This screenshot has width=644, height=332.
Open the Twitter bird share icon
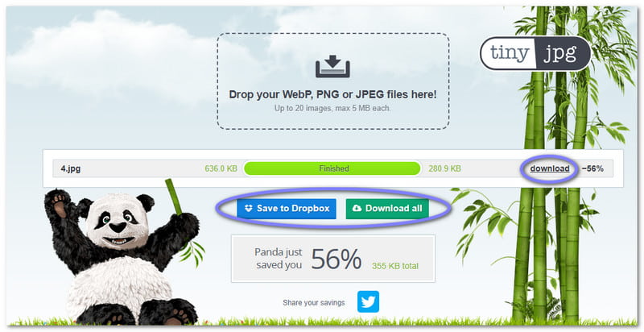click(368, 302)
